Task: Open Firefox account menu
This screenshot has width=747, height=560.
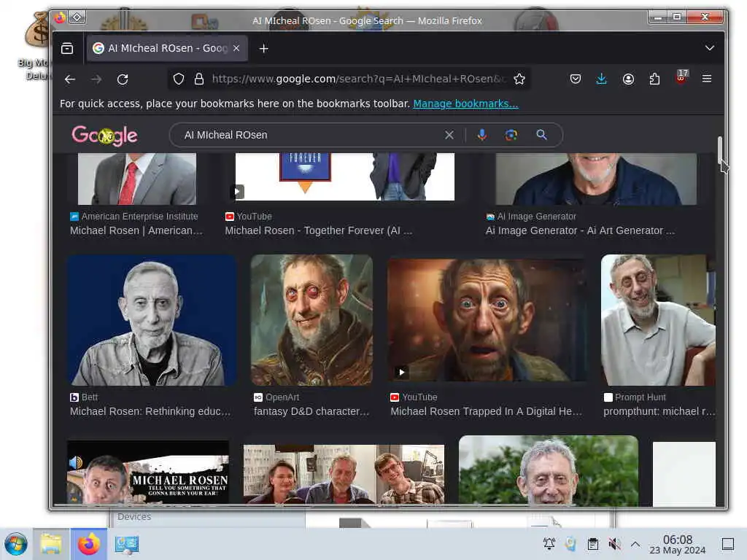Action: click(x=628, y=79)
